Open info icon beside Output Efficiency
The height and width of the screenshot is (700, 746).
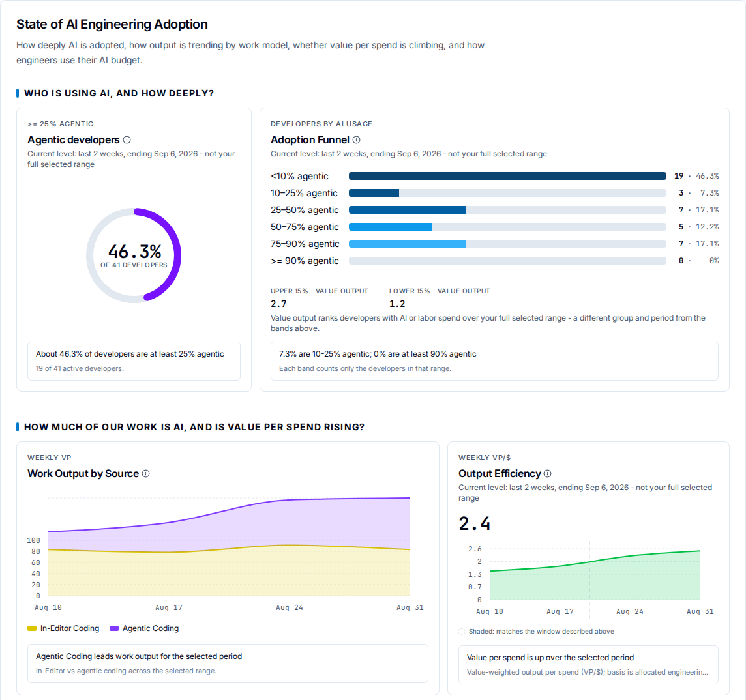coord(548,474)
